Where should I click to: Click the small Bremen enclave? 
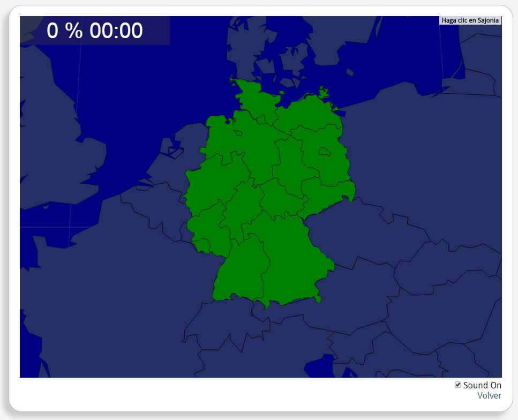[238, 133]
